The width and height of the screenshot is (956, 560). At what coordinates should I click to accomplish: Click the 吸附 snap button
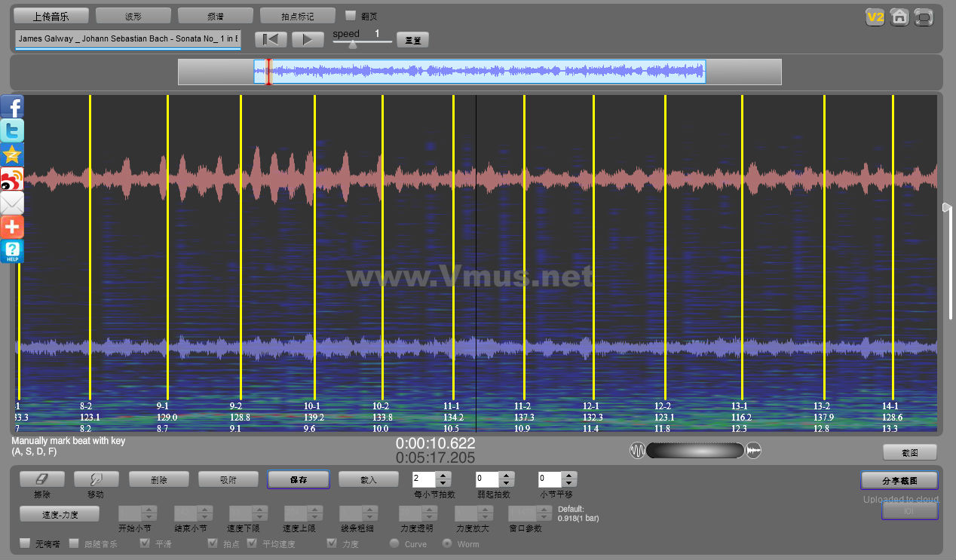228,479
